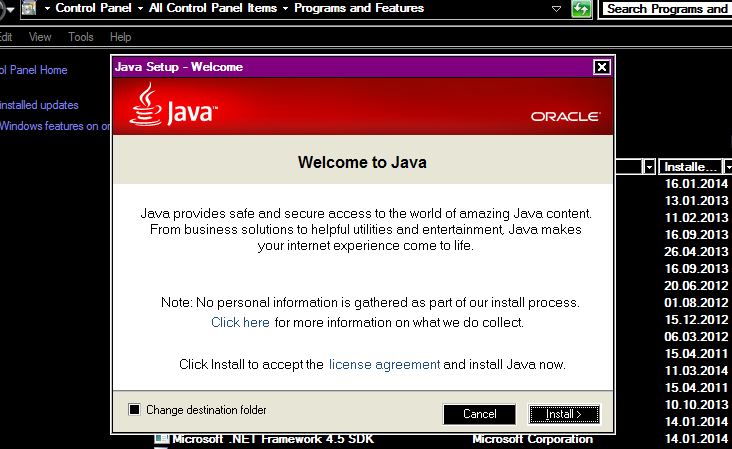This screenshot has height=449, width=732.
Task: Click the Java coffee cup logo
Action: point(146,103)
